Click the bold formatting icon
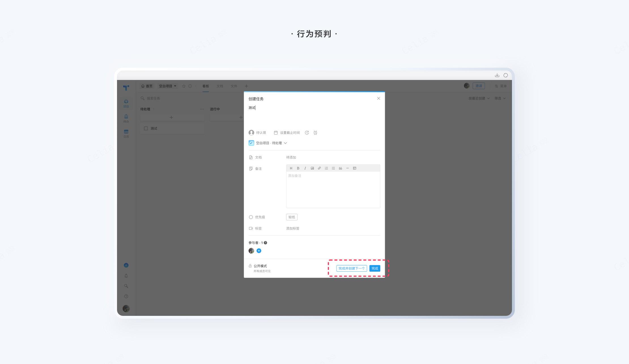Screen dimensions: 629x364 coord(298,168)
